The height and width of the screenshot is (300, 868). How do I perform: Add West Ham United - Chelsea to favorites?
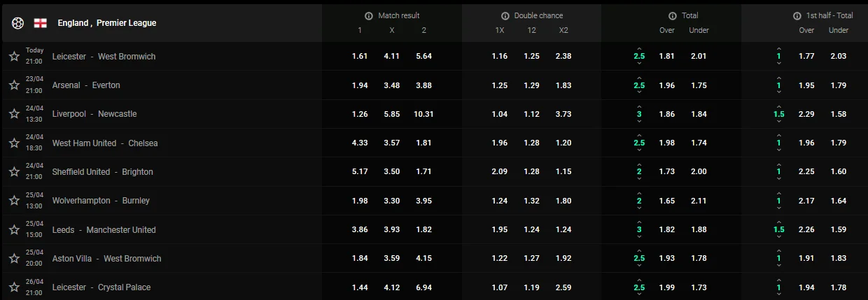tap(14, 143)
